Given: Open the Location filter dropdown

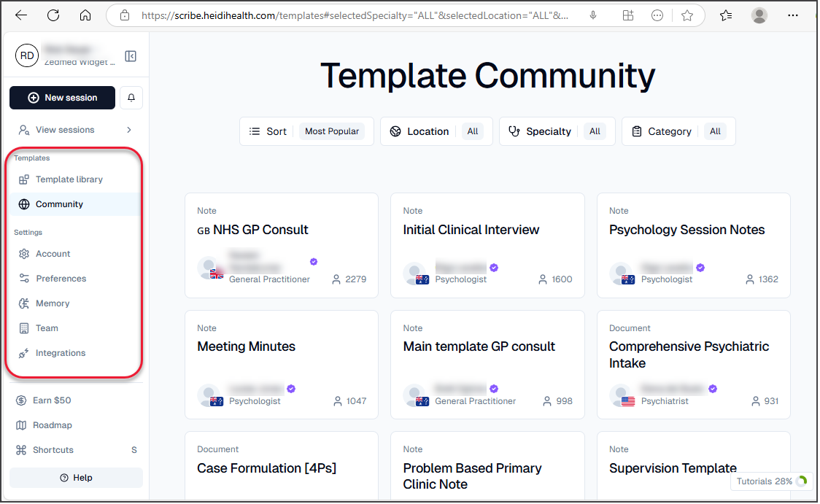Looking at the screenshot, I should [436, 131].
